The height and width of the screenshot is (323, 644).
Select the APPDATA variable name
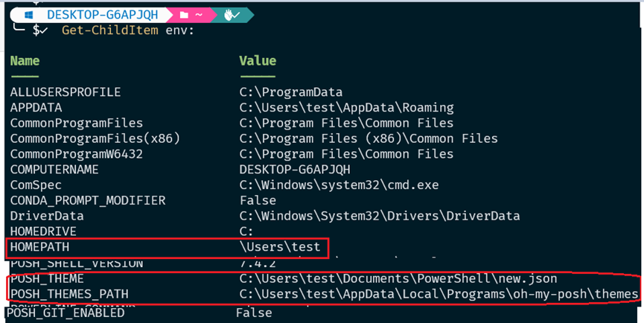(36, 107)
